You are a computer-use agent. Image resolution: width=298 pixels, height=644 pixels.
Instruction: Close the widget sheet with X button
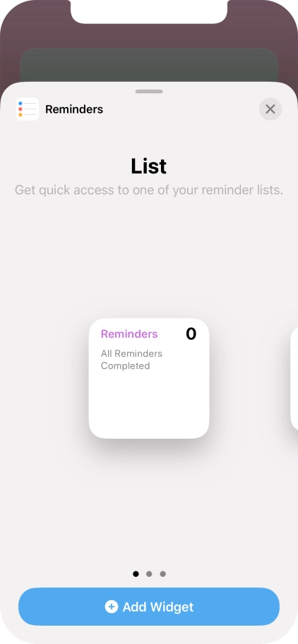[x=270, y=109]
